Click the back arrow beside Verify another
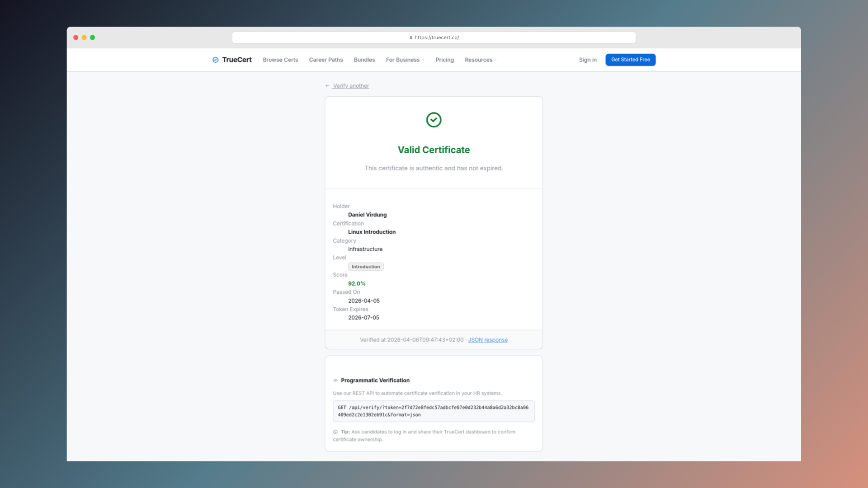 (x=327, y=86)
